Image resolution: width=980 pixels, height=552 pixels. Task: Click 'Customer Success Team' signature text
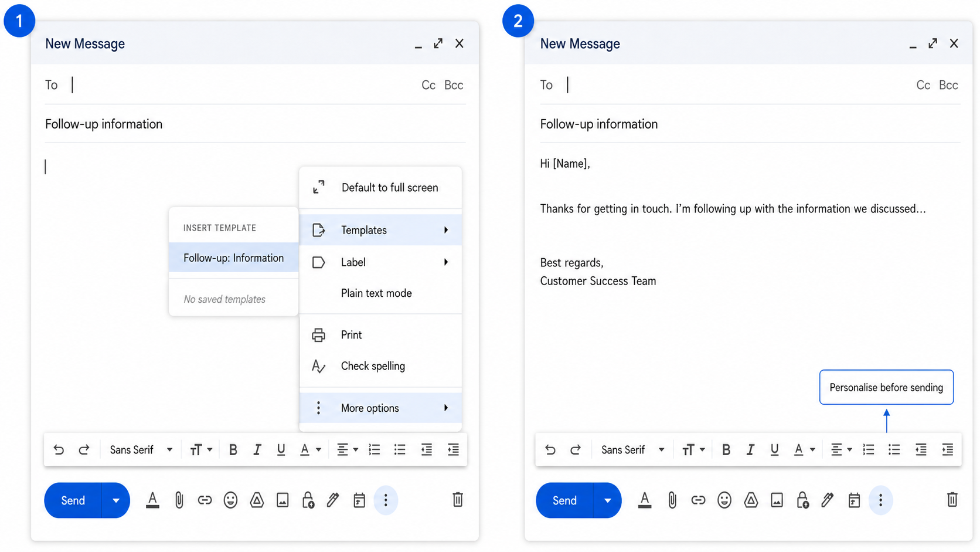point(598,281)
